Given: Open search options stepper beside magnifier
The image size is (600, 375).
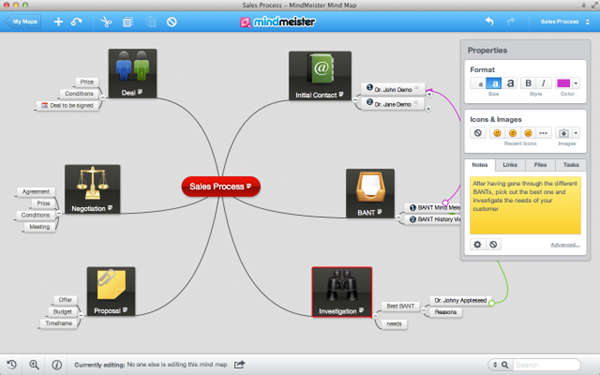Looking at the screenshot, I should click(x=495, y=365).
